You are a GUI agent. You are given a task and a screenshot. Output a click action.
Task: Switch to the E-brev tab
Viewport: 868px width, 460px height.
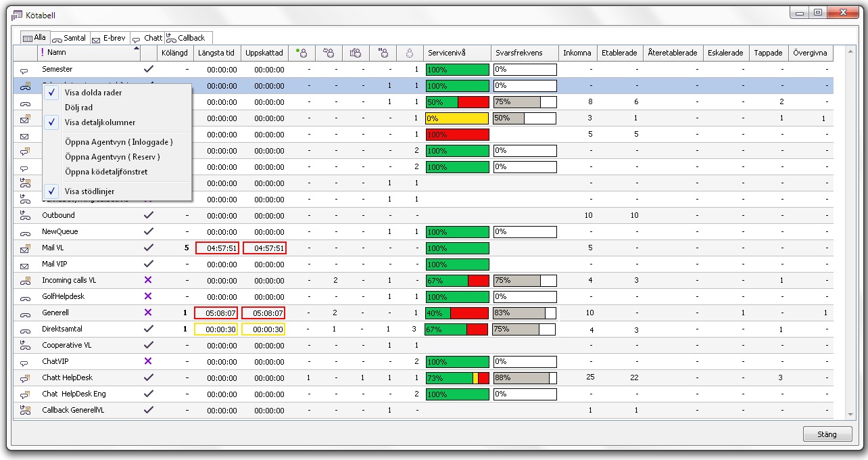109,39
